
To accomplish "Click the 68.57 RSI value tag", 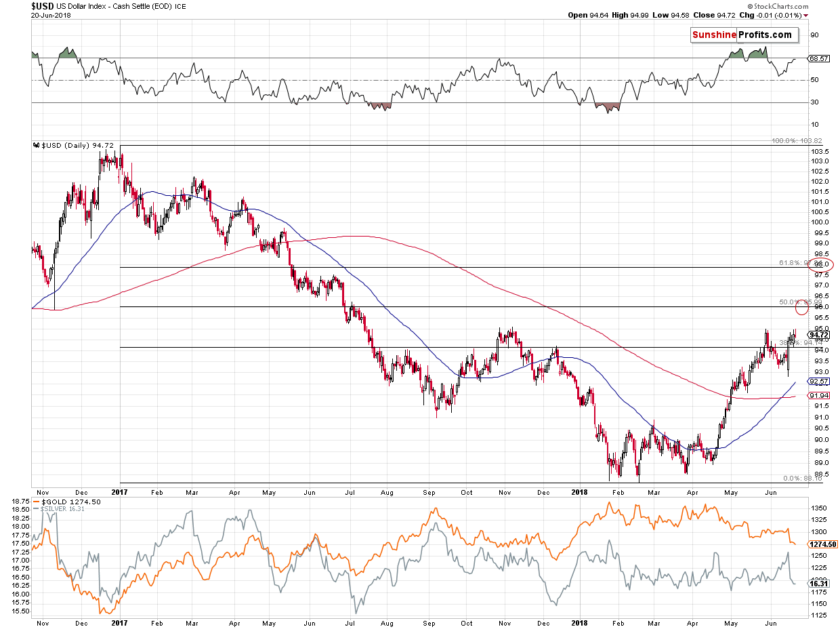I will [819, 59].
